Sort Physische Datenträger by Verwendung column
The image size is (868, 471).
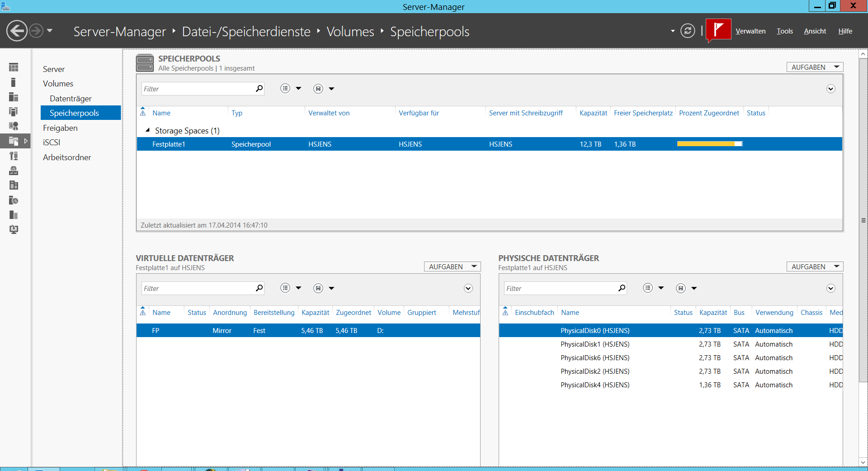(774, 312)
